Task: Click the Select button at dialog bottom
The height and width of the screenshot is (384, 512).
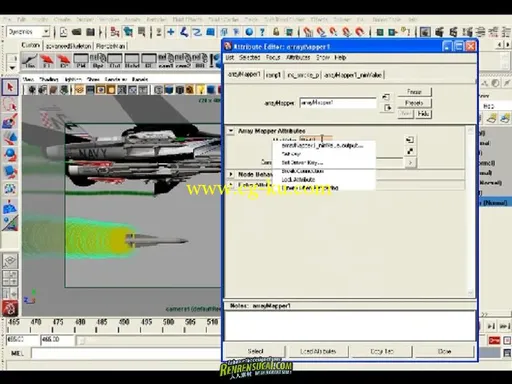Action: [255, 351]
